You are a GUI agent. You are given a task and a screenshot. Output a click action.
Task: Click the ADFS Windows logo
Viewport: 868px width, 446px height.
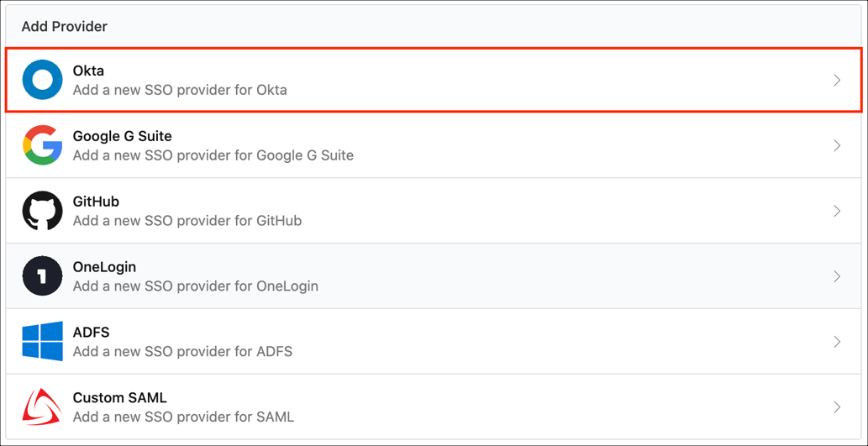point(43,341)
